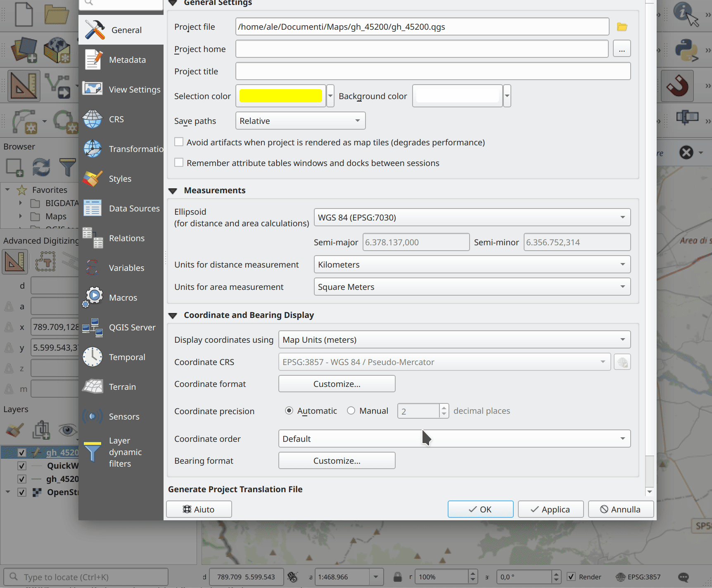Screen dimensions: 712x588
Task: Switch to the CRS settings tab
Action: [x=116, y=119]
